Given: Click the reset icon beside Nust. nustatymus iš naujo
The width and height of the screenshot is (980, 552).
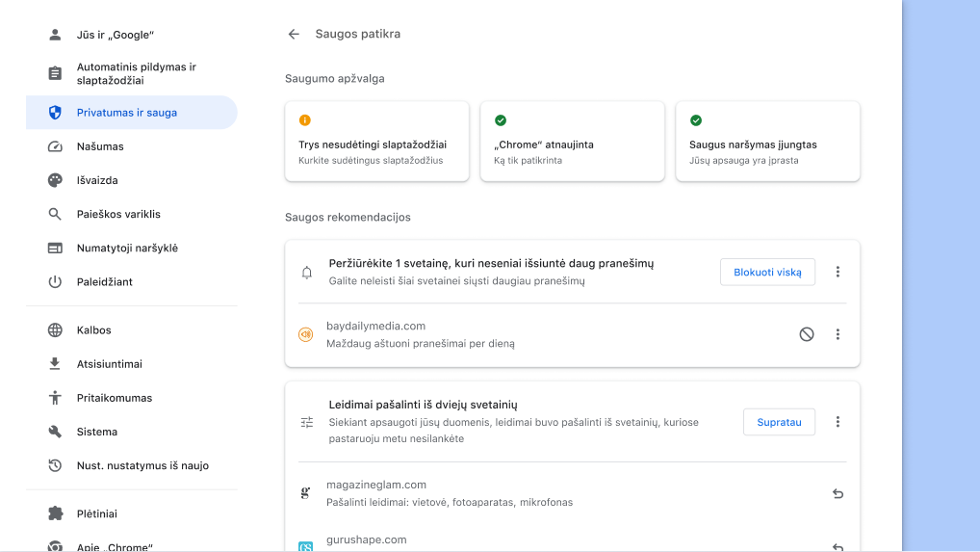Looking at the screenshot, I should point(55,465).
